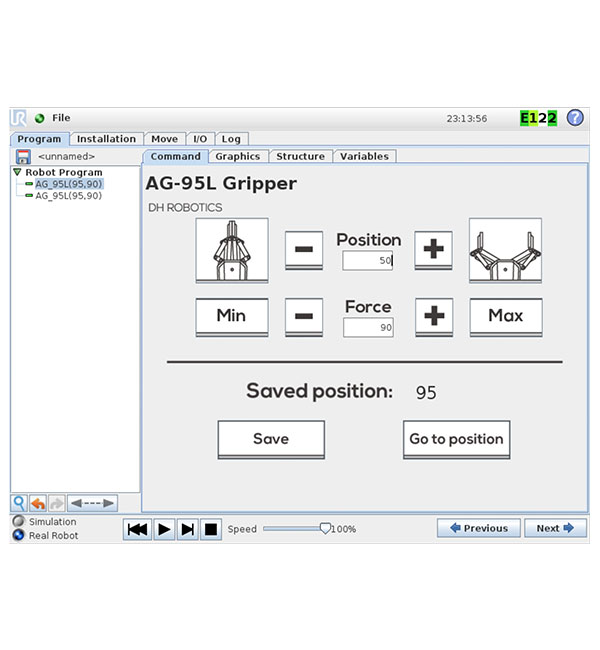600x650 pixels.
Task: Click the closed gripper image button
Action: pyautogui.click(x=232, y=251)
